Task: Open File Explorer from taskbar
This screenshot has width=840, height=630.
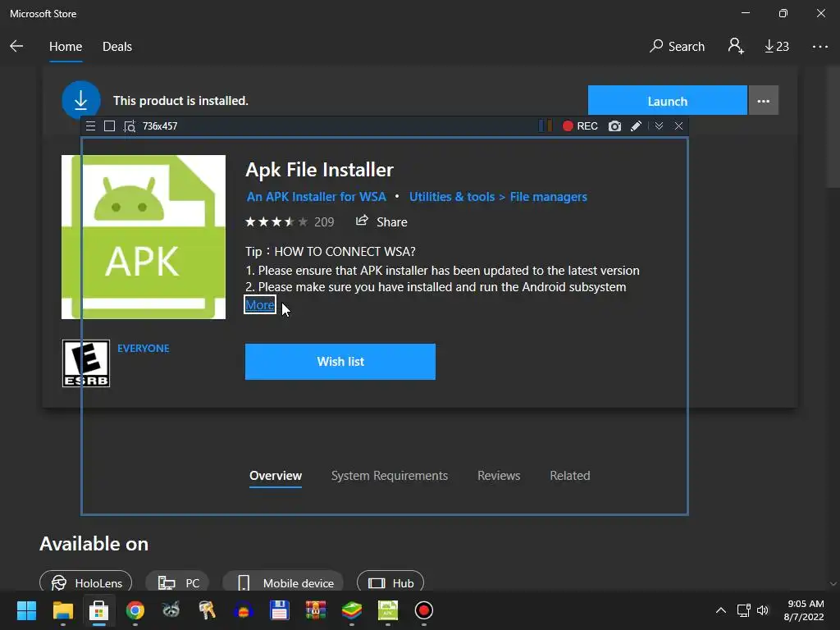Action: (x=62, y=610)
